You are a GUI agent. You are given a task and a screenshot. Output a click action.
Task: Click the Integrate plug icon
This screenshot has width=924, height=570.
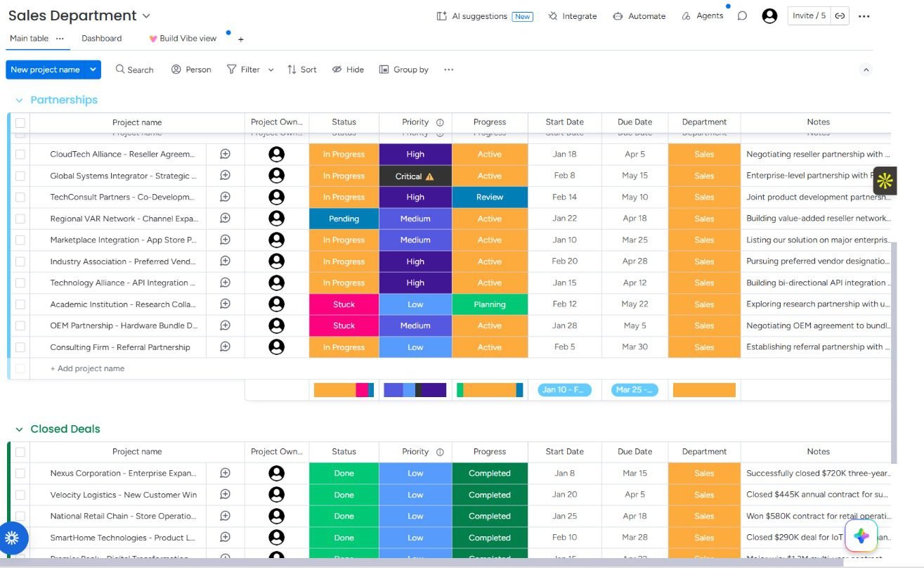(x=553, y=16)
